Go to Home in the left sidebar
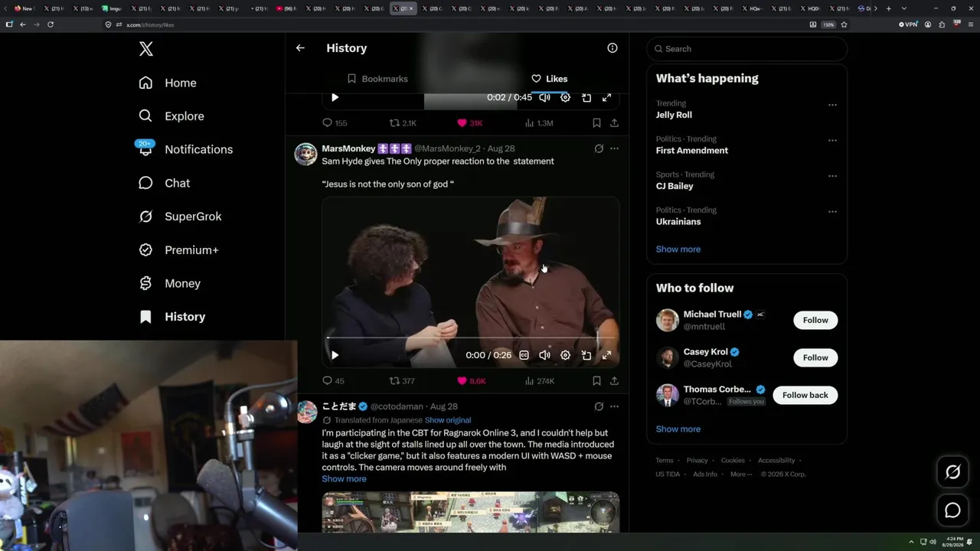 click(x=168, y=83)
